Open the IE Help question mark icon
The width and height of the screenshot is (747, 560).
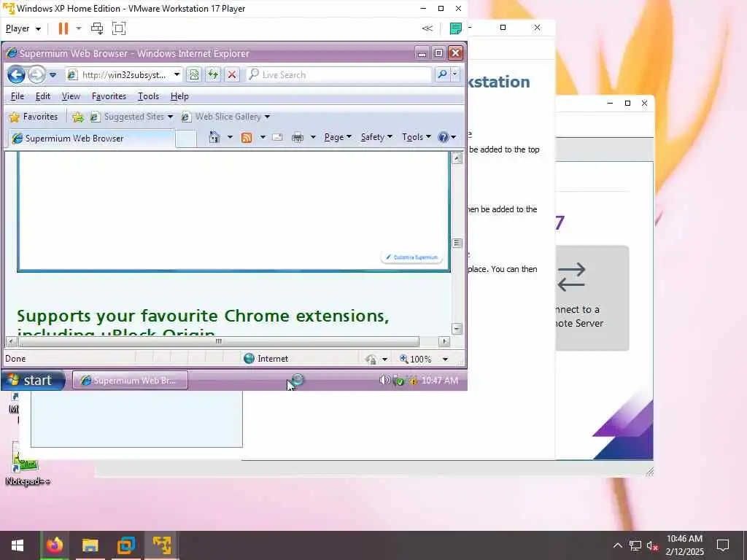click(x=443, y=137)
